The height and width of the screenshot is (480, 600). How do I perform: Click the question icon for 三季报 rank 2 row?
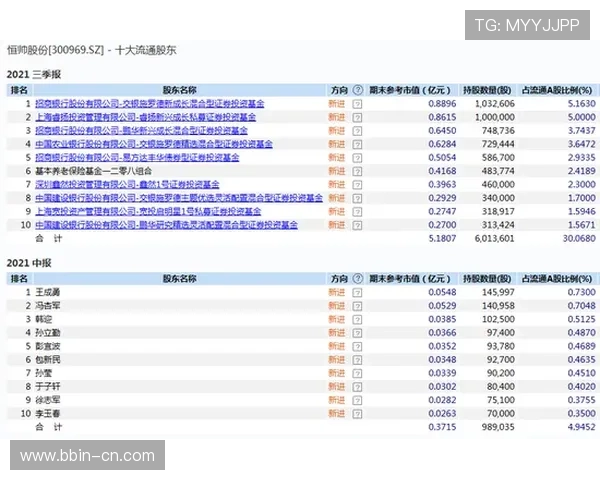[x=357, y=118]
